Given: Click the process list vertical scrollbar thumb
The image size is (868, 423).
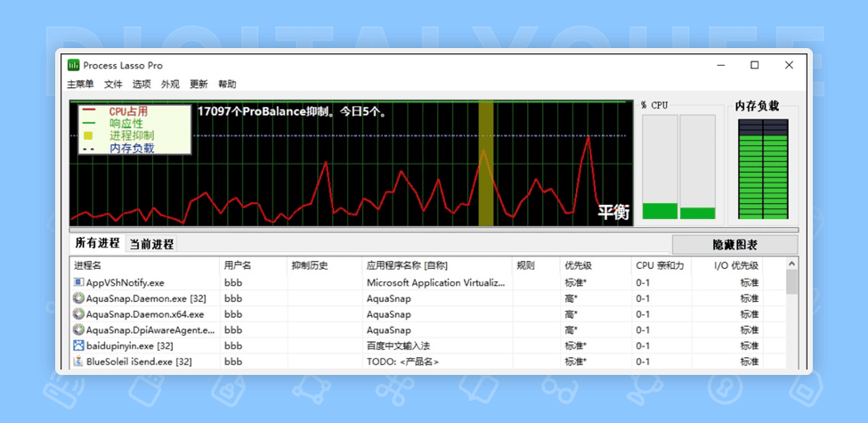Looking at the screenshot, I should click(x=791, y=281).
